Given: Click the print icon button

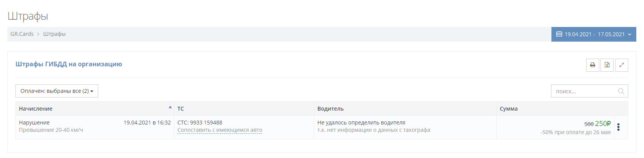Looking at the screenshot, I should coord(592,65).
